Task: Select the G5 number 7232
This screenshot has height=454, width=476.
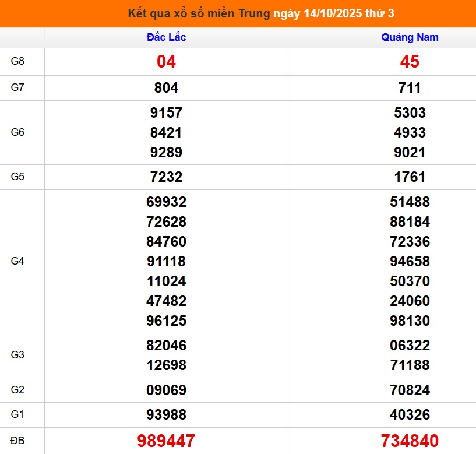Action: coord(166,177)
